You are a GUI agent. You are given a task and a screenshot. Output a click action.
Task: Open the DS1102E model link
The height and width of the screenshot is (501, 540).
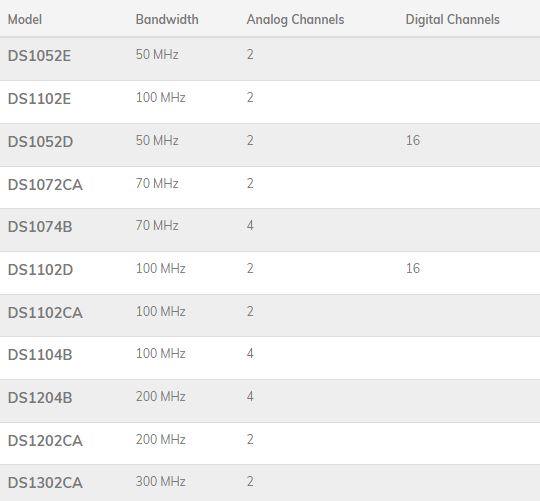[39, 99]
